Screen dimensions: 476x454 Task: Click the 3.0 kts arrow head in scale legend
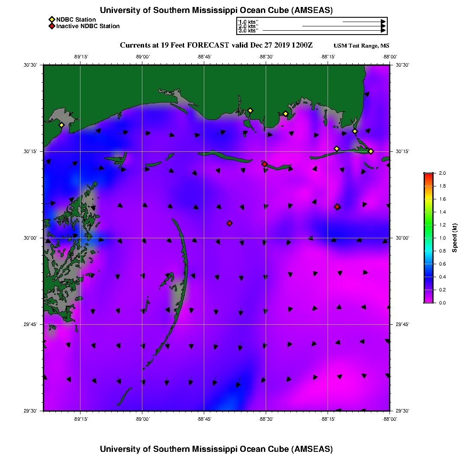383,31
